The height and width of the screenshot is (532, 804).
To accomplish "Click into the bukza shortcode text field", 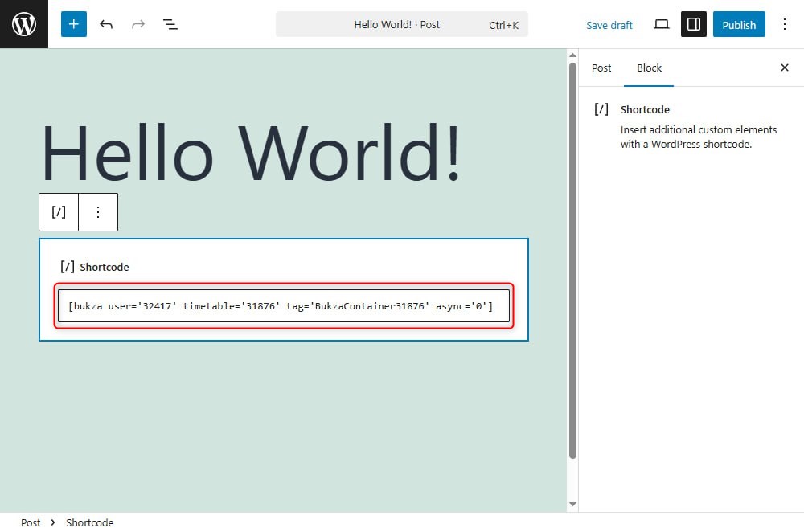I will point(283,306).
